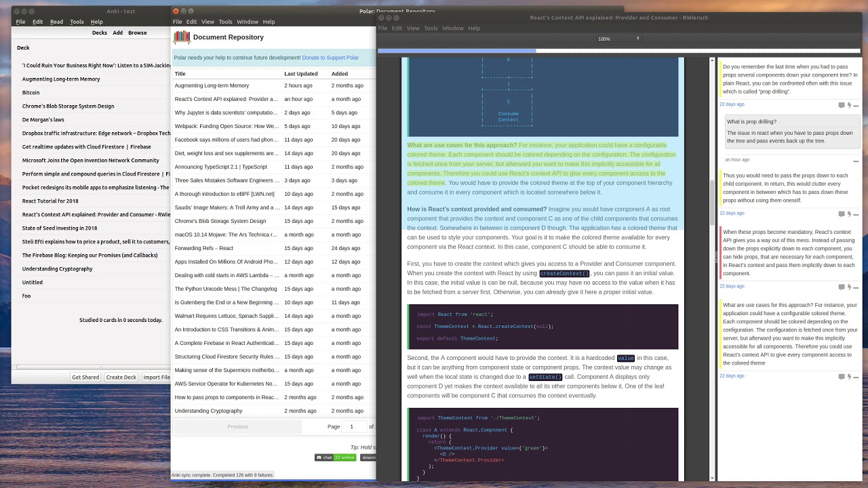Open File menu in Anki window

tap(20, 22)
